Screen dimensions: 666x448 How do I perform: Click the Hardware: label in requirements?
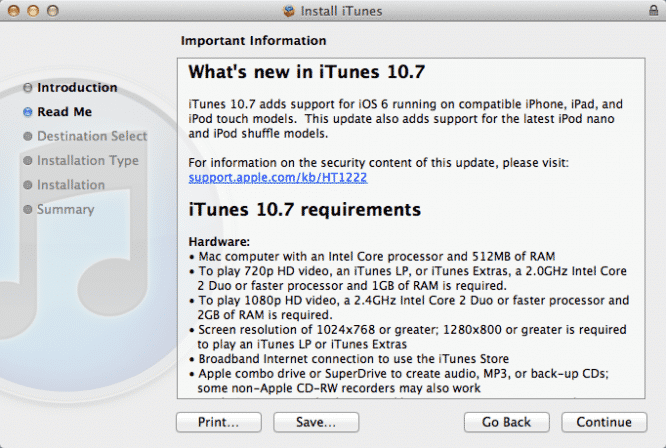[218, 241]
